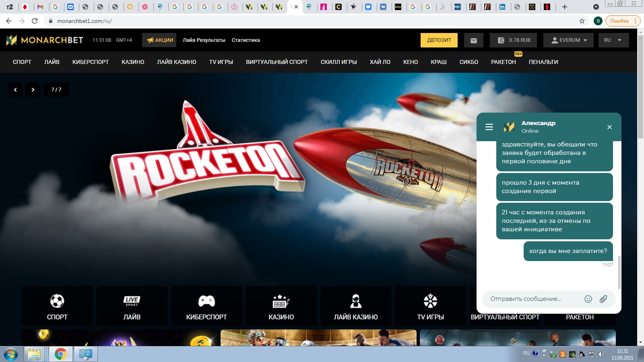Open Лайв Результаты link
Viewport: 644px width, 362px height.
(x=204, y=40)
